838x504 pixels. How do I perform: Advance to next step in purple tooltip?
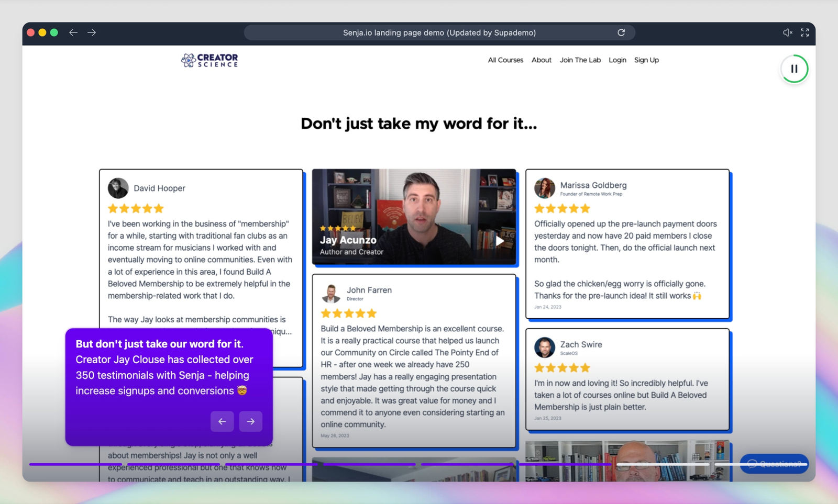point(251,421)
